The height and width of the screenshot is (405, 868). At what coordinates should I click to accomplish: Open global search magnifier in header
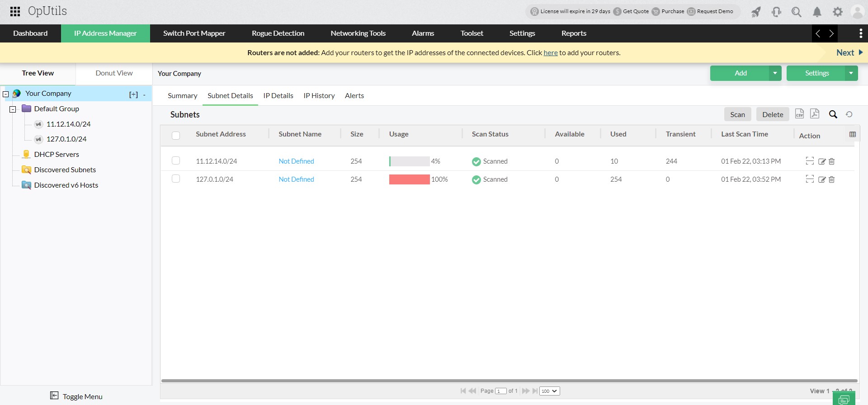pos(797,12)
